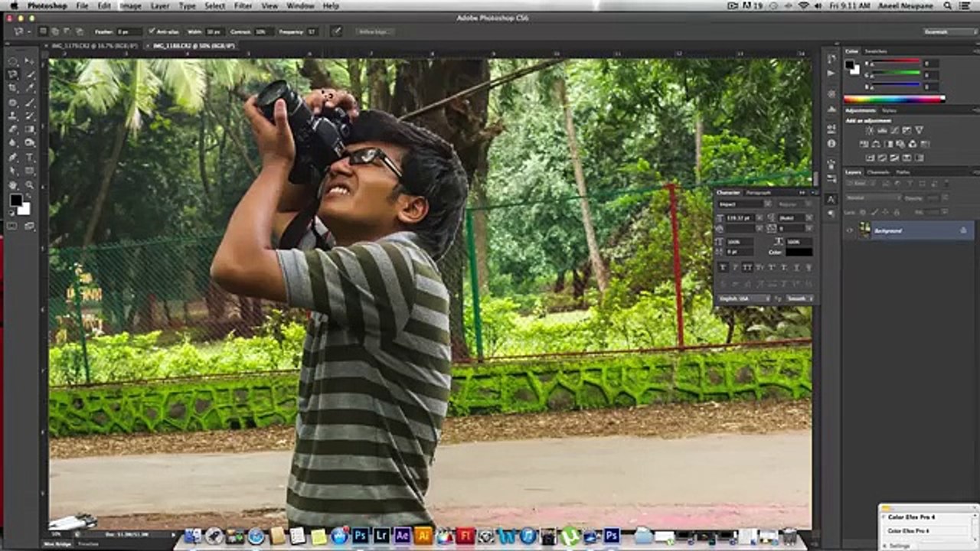
Task: Select the Blur tool
Action: 13,143
